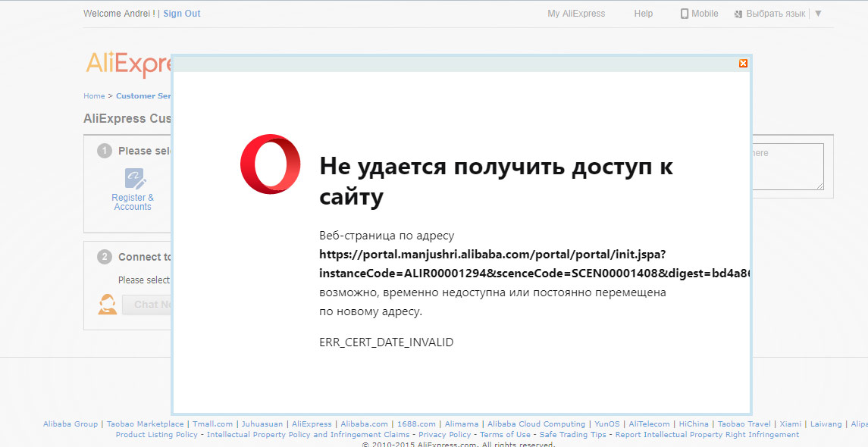868x447 pixels.
Task: Open the Juhuasuan footer link
Action: [x=262, y=424]
